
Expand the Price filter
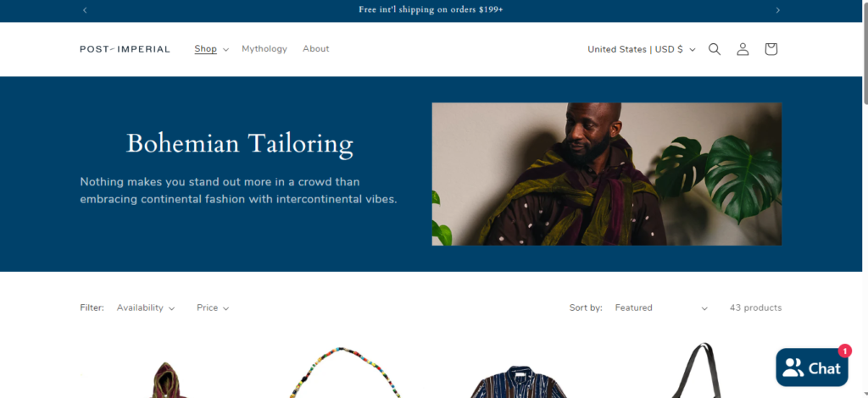[213, 308]
